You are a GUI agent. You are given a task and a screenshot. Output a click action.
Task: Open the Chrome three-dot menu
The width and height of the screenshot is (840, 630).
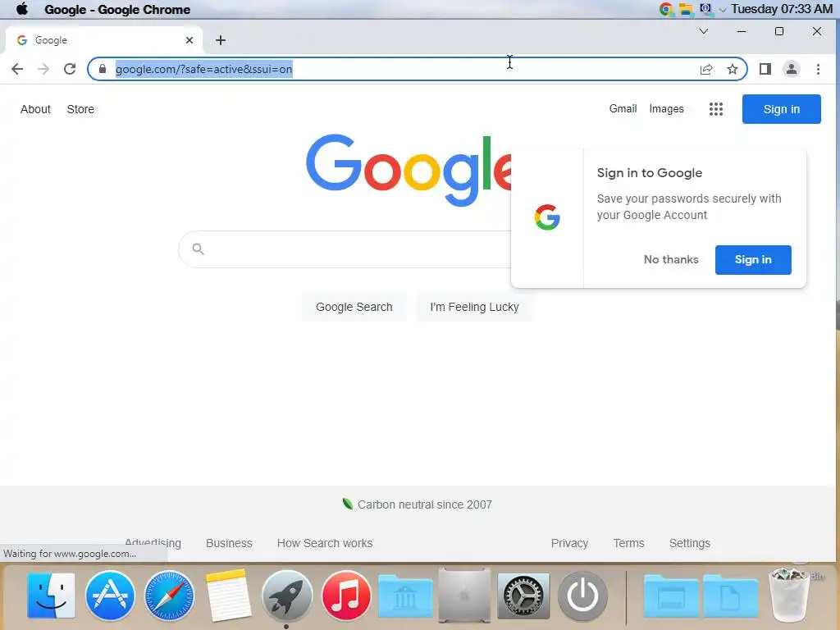point(818,69)
